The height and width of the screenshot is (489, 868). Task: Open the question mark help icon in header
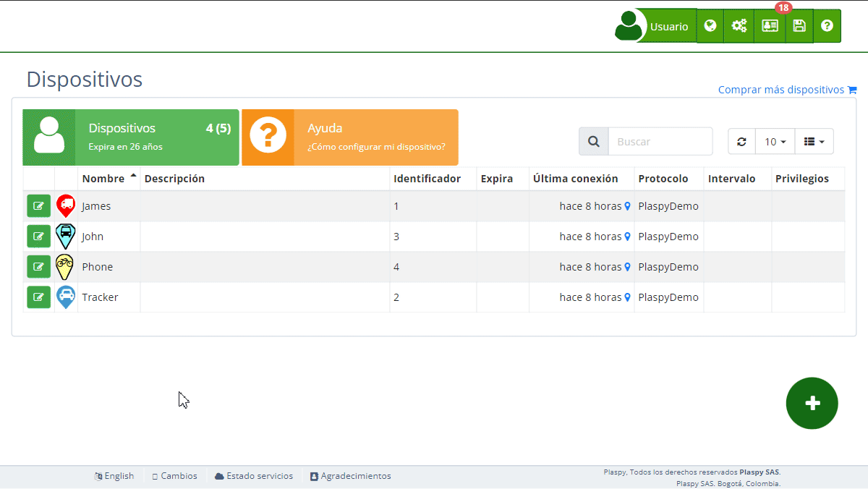coord(827,26)
